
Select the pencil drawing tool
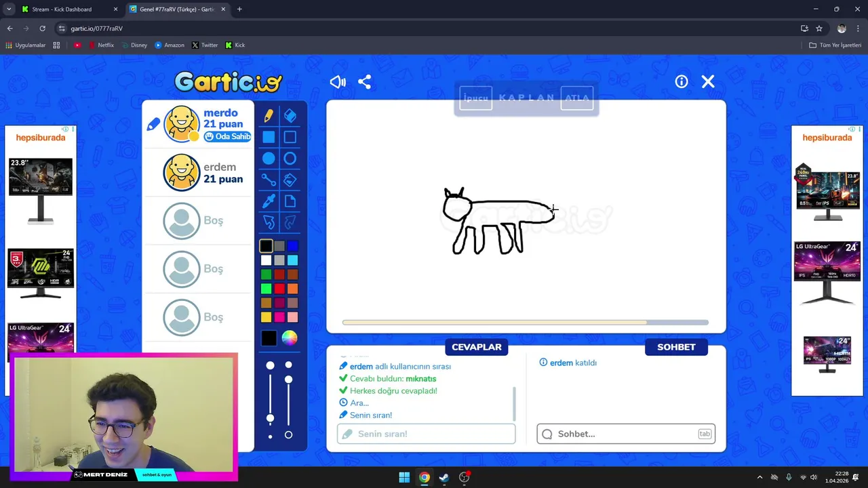(x=269, y=116)
